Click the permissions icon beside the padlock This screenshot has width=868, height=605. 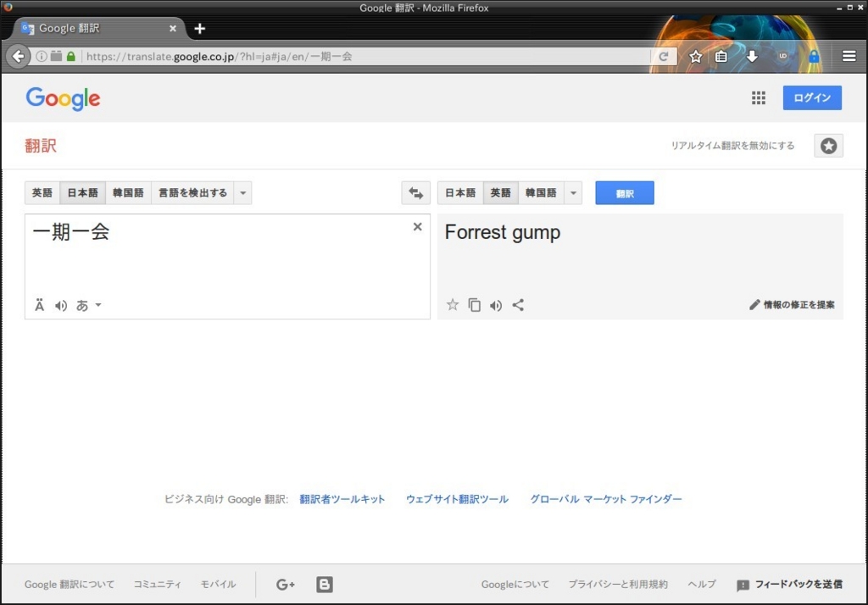coord(56,56)
